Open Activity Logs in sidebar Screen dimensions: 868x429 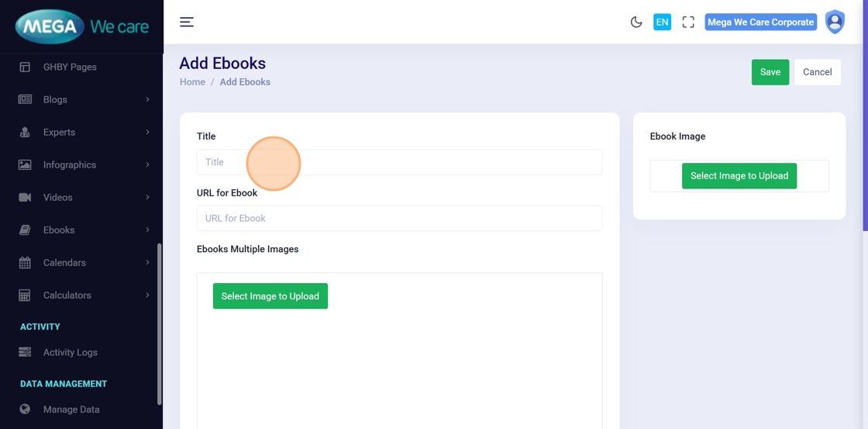click(x=70, y=352)
